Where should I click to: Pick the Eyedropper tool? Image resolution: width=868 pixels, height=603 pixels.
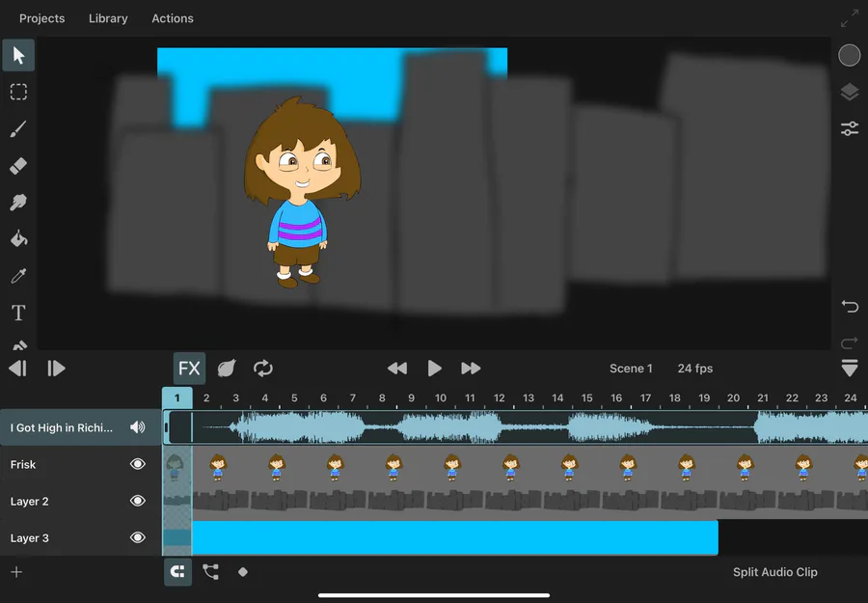click(18, 276)
